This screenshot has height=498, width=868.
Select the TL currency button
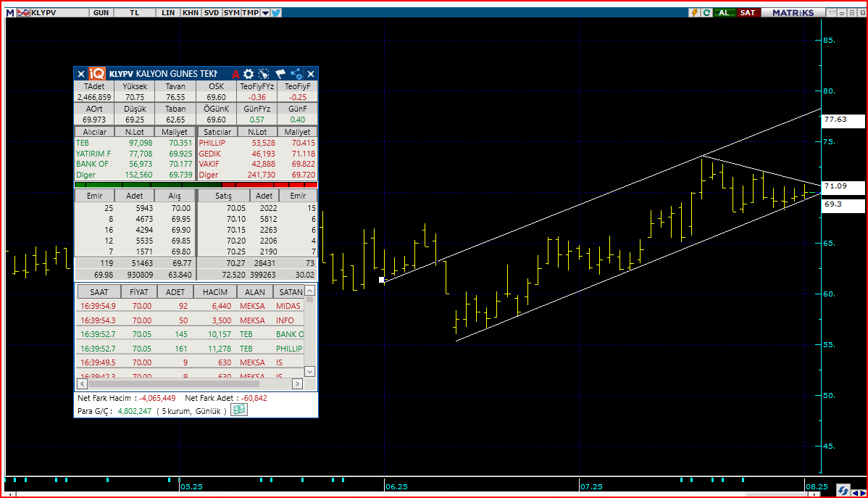(135, 13)
